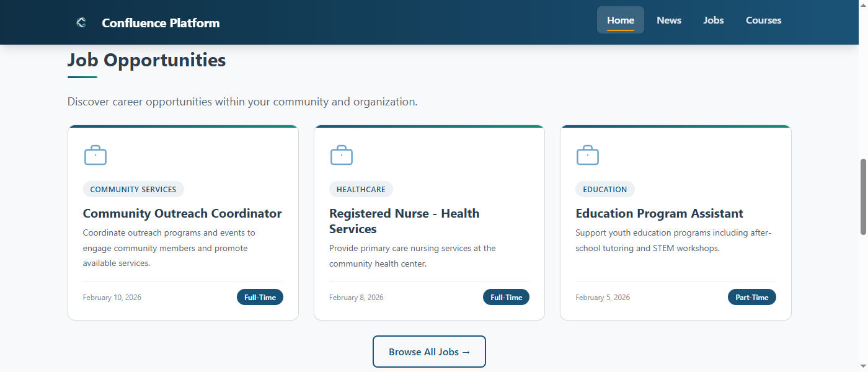
Task: Click the briefcase icon on Registered Nurse card
Action: 341,154
